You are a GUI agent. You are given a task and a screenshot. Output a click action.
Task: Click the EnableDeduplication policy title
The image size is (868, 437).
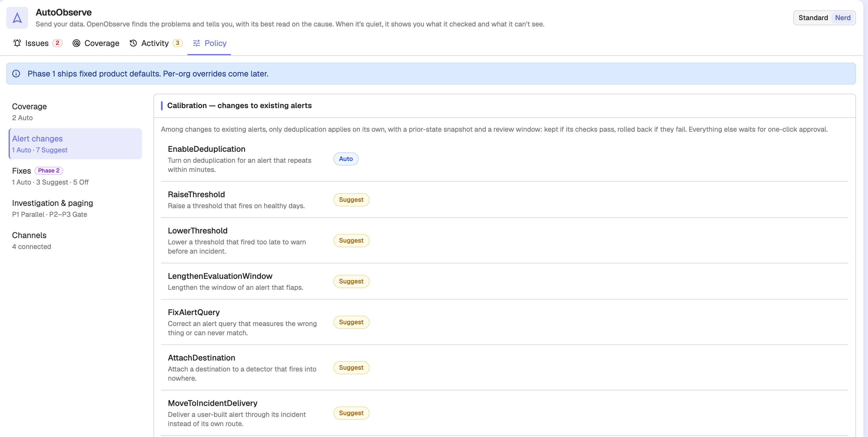207,149
